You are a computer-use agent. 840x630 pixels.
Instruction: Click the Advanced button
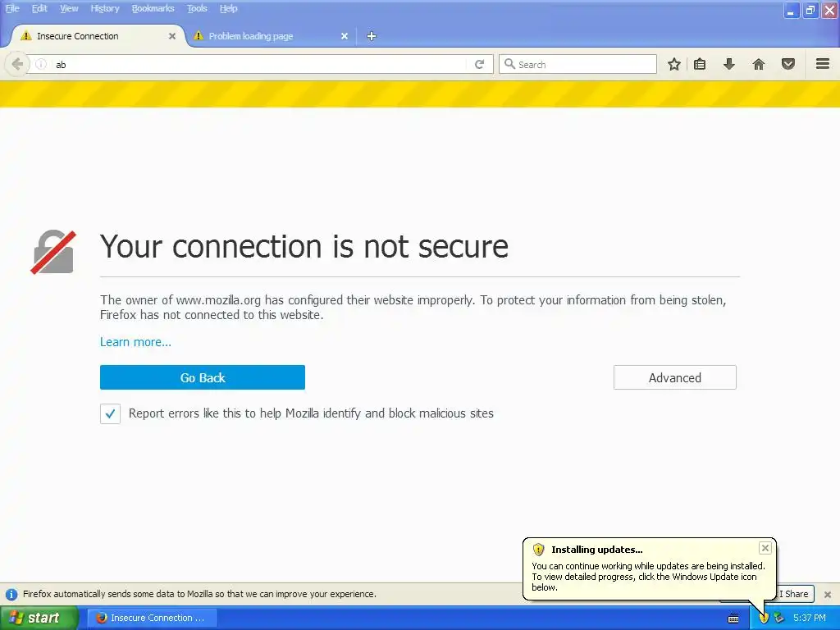coord(674,377)
